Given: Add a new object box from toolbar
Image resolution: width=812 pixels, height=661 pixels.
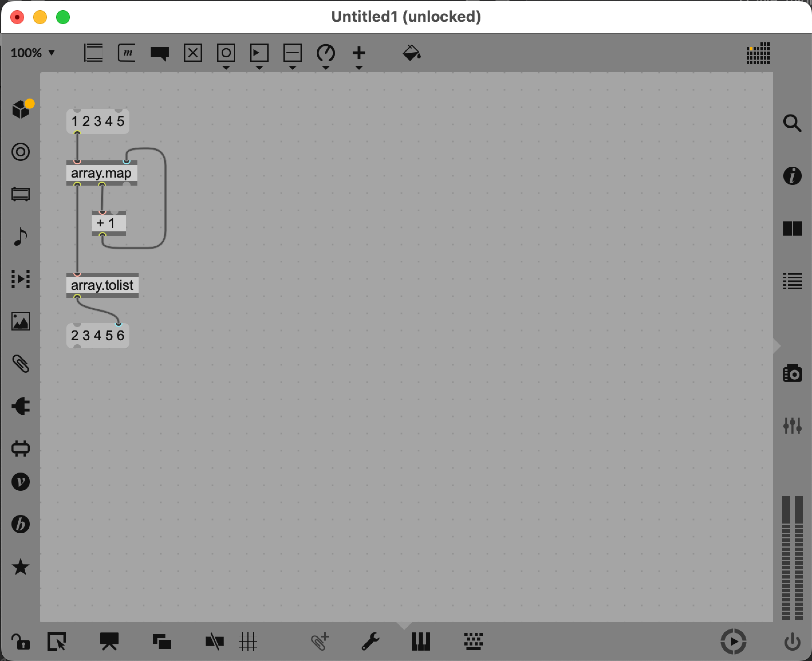Looking at the screenshot, I should pos(93,52).
